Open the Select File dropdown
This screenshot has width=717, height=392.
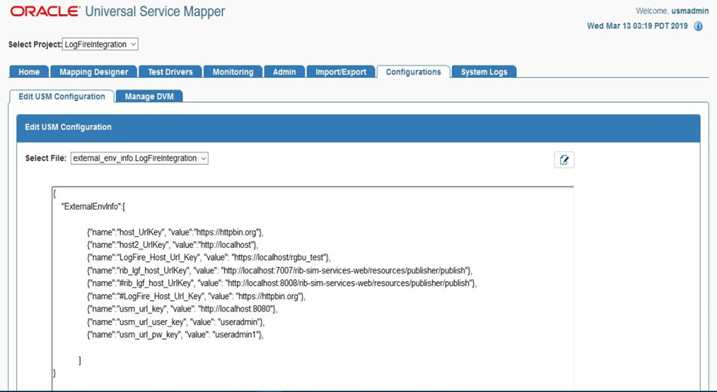pyautogui.click(x=139, y=158)
